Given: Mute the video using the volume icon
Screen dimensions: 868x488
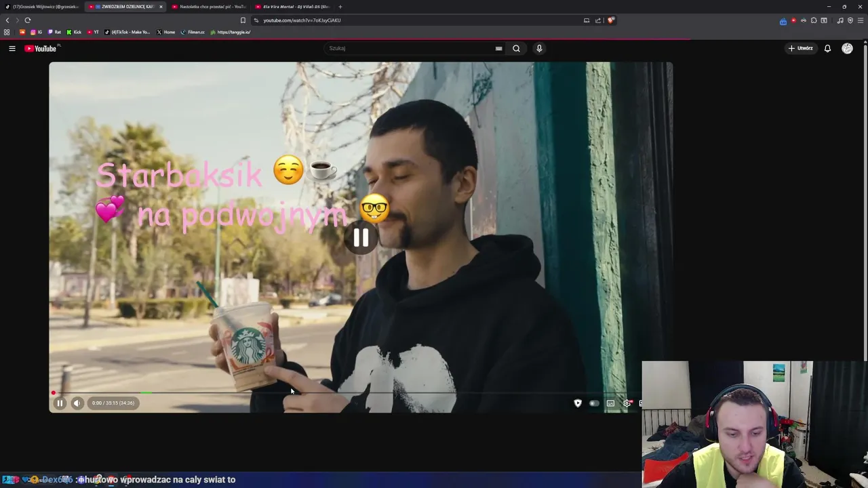Looking at the screenshot, I should (77, 403).
